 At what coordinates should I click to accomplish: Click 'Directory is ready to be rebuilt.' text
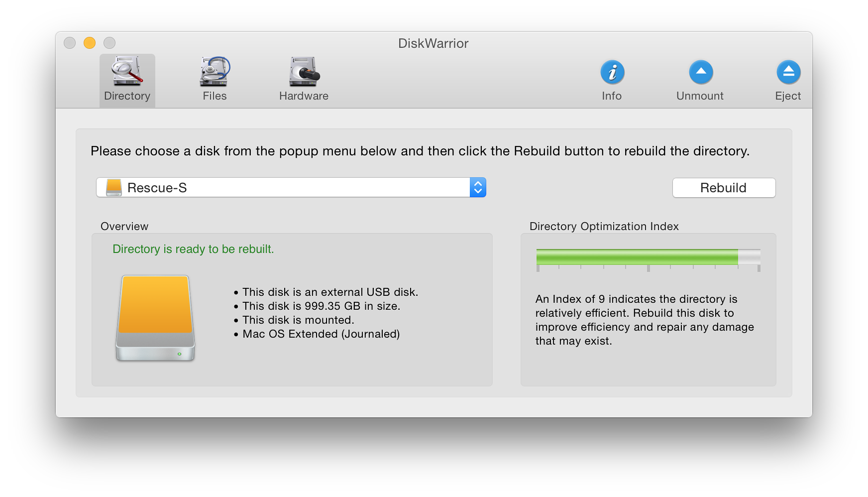tap(193, 249)
